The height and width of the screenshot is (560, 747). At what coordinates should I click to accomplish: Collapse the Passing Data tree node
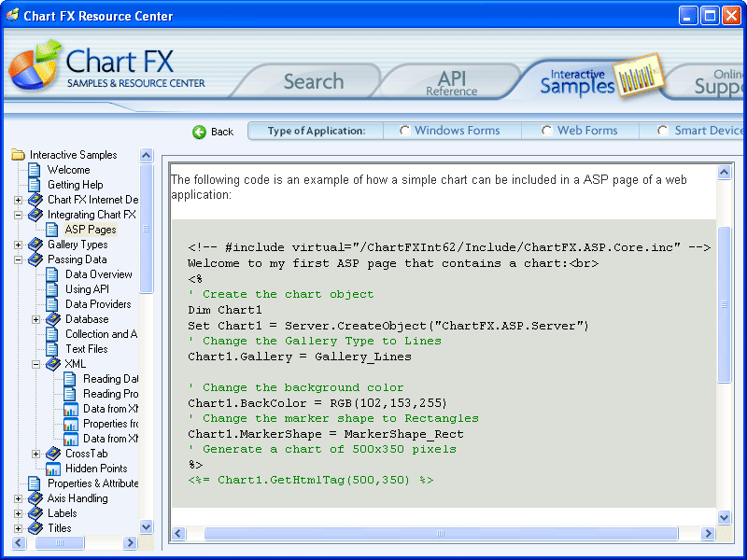tap(18, 259)
